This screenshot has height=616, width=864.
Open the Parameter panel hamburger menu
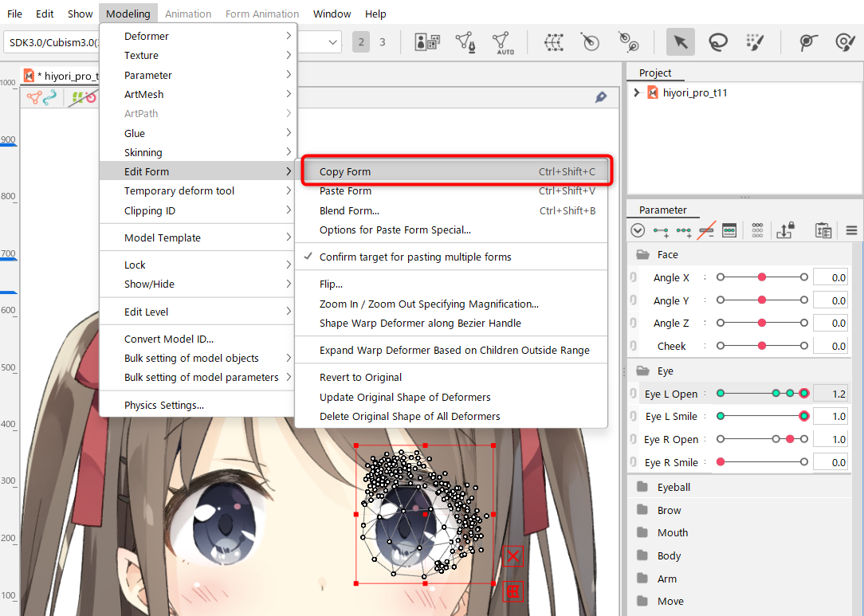[x=851, y=231]
